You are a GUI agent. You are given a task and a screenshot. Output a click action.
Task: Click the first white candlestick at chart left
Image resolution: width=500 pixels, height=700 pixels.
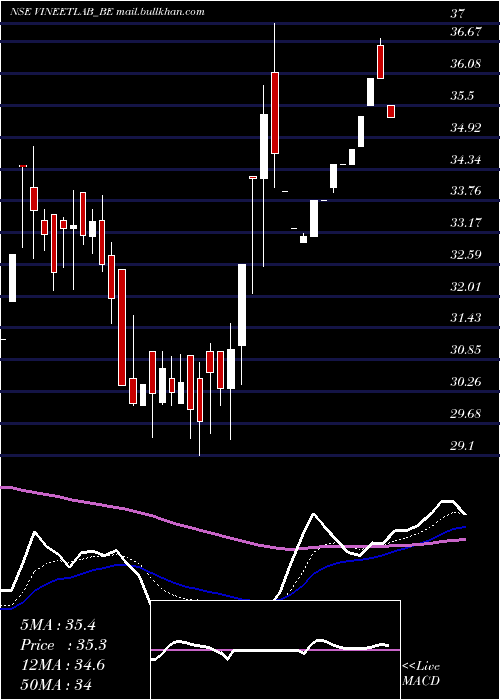point(12,278)
